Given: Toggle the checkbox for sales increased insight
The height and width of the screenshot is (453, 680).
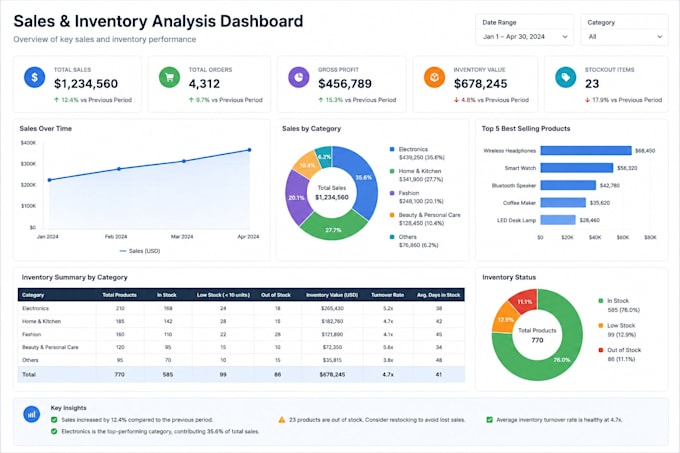Looking at the screenshot, I should click(54, 420).
